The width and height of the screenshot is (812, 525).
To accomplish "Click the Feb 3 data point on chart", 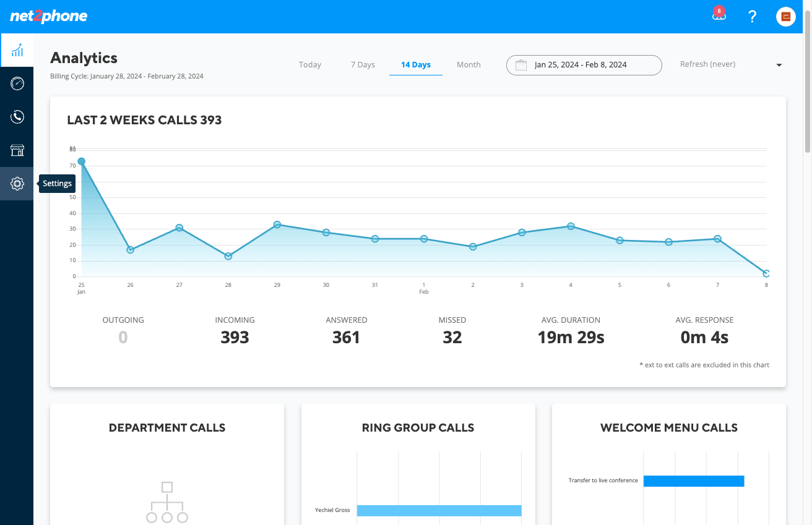I will pyautogui.click(x=522, y=233).
